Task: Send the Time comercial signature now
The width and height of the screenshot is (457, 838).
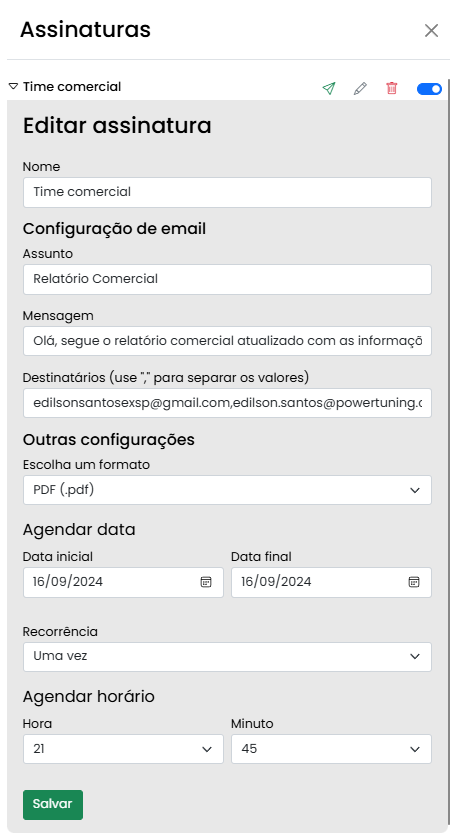Action: pos(329,88)
